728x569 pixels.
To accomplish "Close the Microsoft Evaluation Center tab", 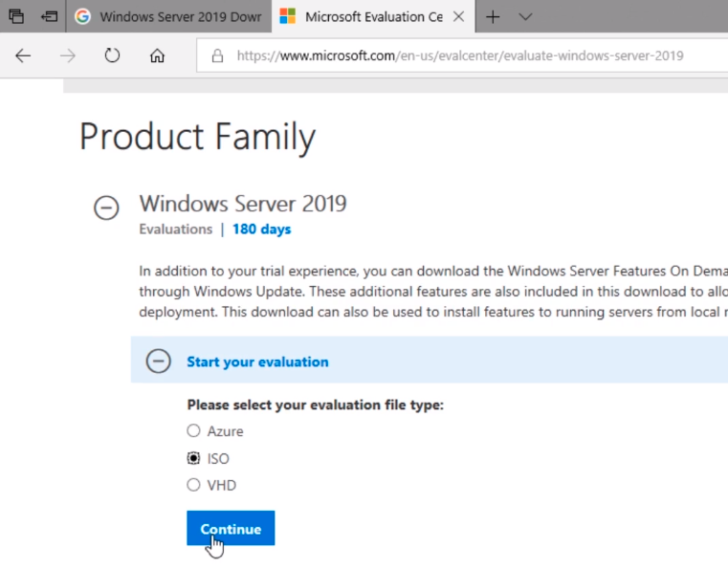I will (x=458, y=17).
